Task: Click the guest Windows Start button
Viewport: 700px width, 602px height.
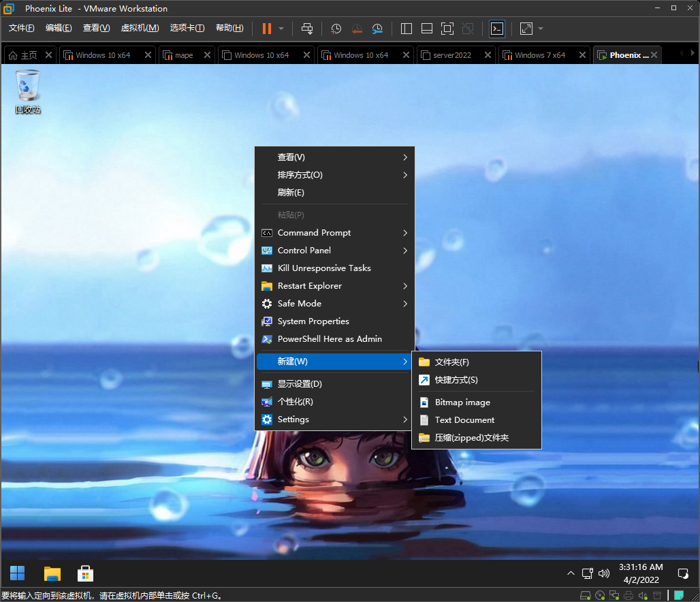Action: tap(18, 573)
